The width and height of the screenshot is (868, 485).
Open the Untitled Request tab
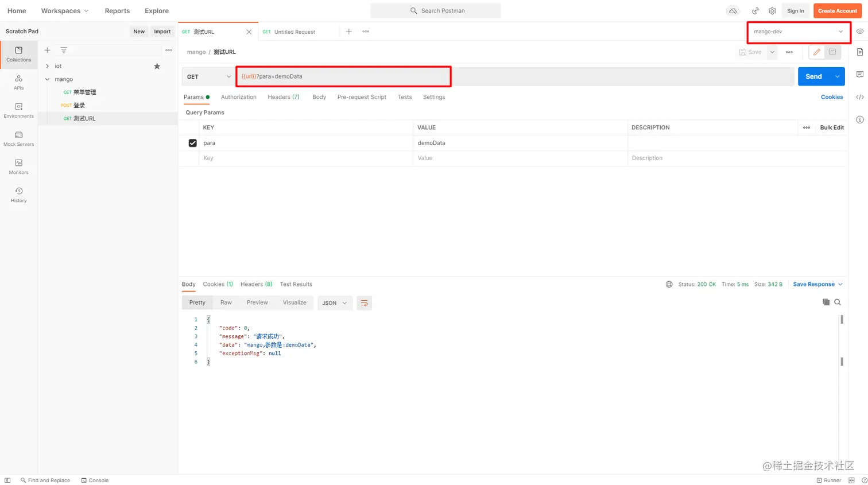[x=294, y=32]
